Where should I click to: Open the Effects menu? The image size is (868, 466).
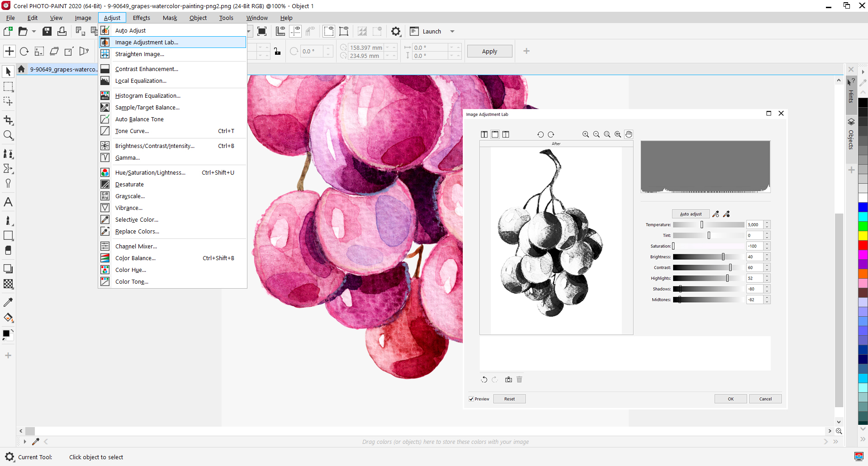tap(141, 18)
